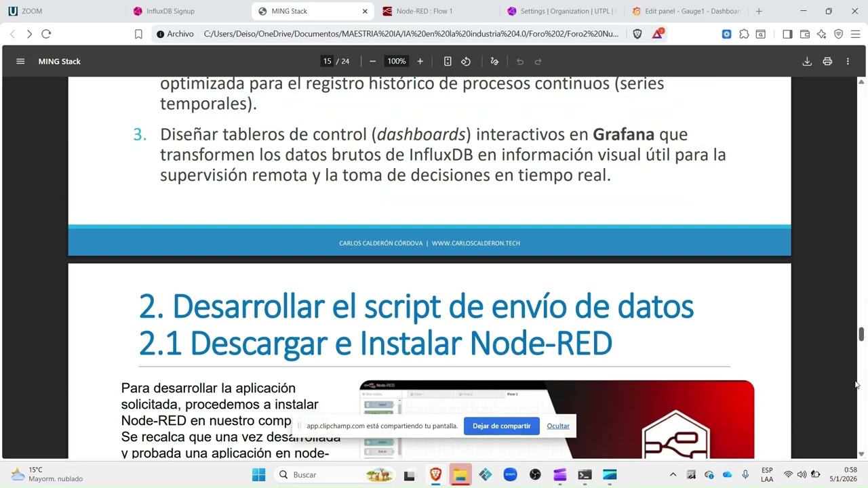
Task: Go forward in browser history
Action: click(29, 34)
